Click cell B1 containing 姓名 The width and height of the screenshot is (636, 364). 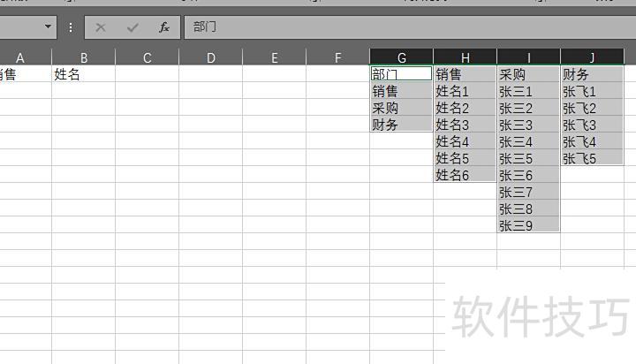pos(84,74)
